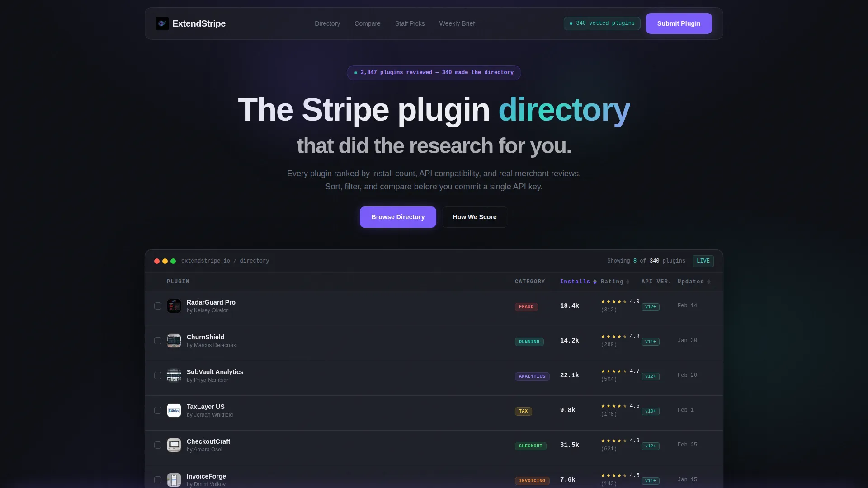Click the INVOICING category tag
The image size is (868, 488).
(532, 481)
